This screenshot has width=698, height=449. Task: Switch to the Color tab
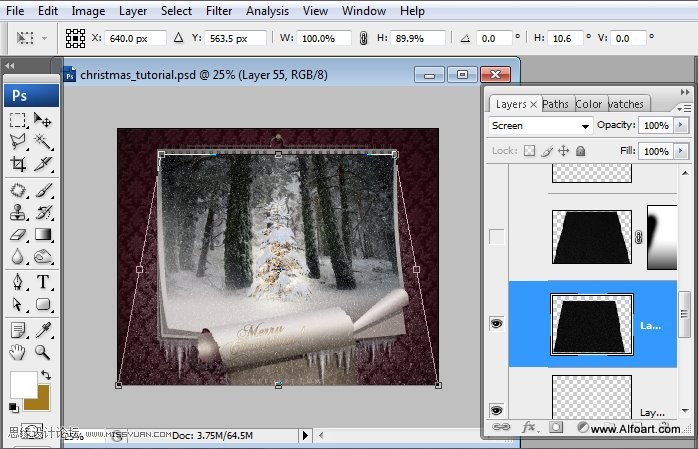tap(588, 104)
